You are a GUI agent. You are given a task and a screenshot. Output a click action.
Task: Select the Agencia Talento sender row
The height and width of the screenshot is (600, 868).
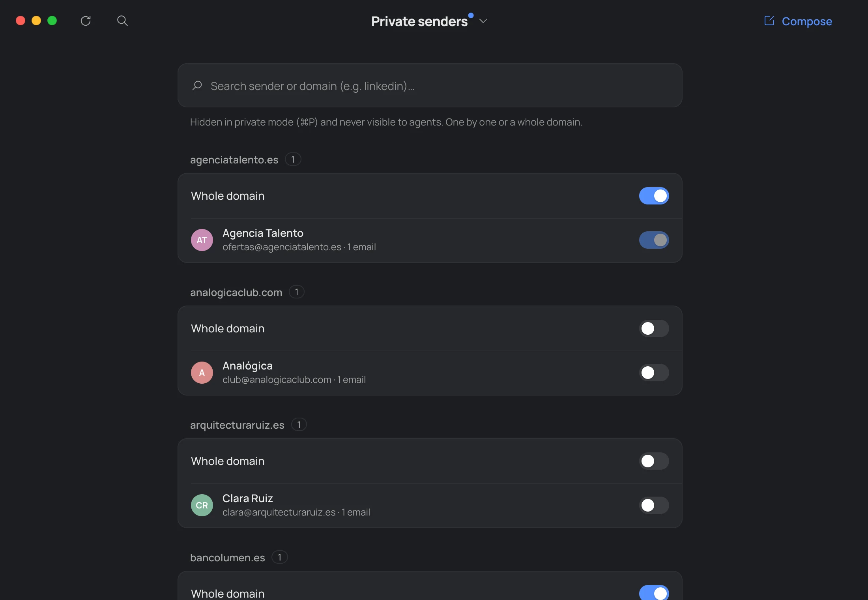[x=430, y=240]
